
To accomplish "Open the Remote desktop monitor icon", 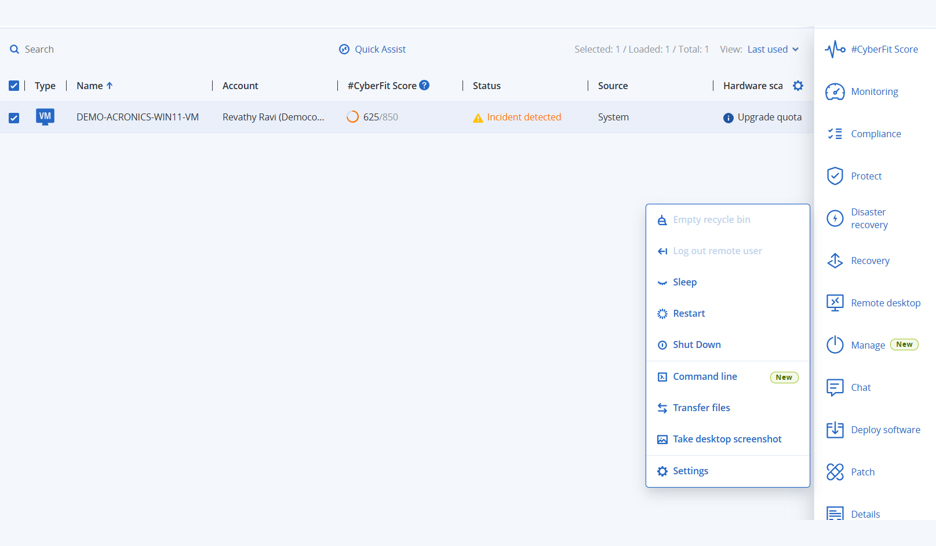I will pyautogui.click(x=835, y=303).
